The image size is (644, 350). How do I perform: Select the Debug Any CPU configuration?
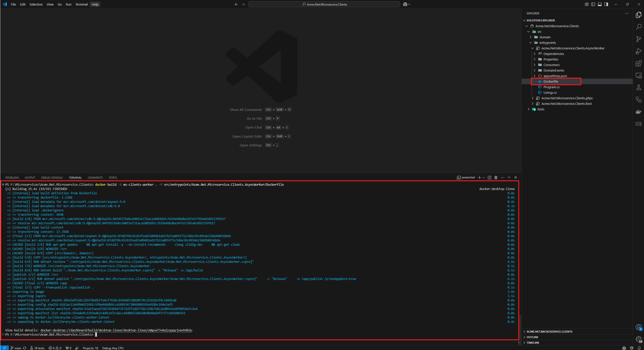113,348
